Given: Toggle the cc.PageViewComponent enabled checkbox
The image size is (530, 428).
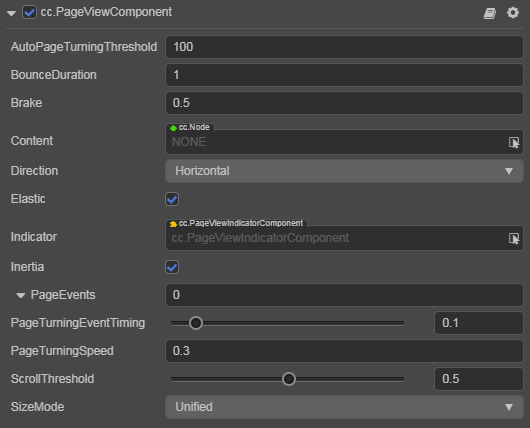Looking at the screenshot, I should (x=29, y=13).
